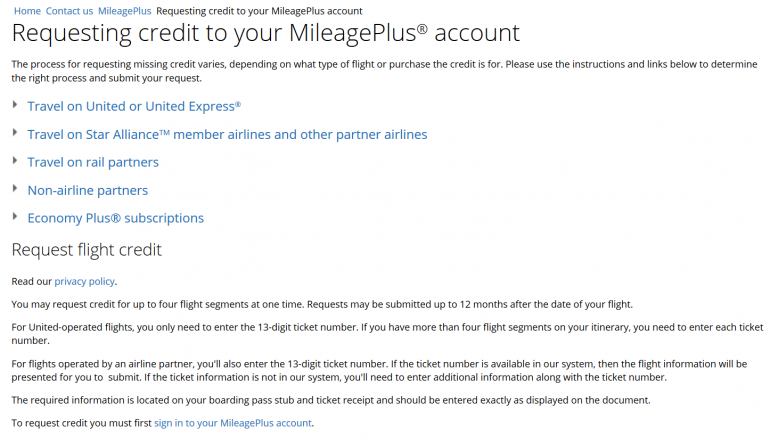Read the privacy policy link

[x=85, y=282]
